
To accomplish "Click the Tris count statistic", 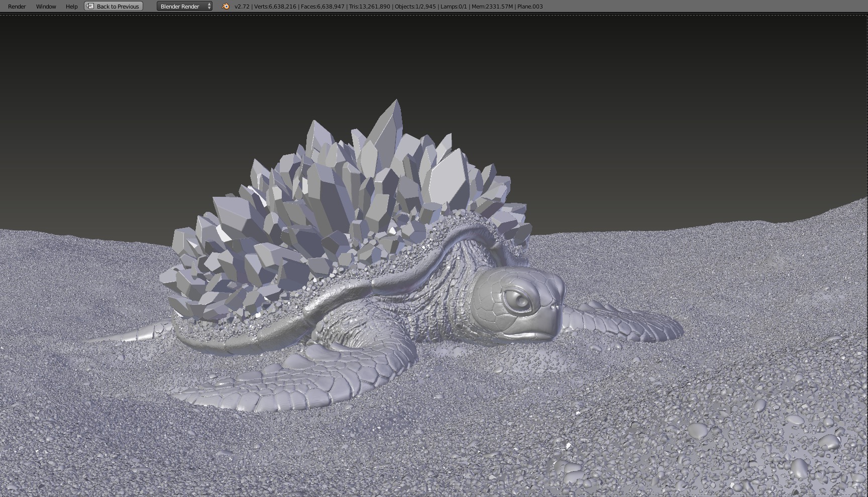I will [x=369, y=7].
